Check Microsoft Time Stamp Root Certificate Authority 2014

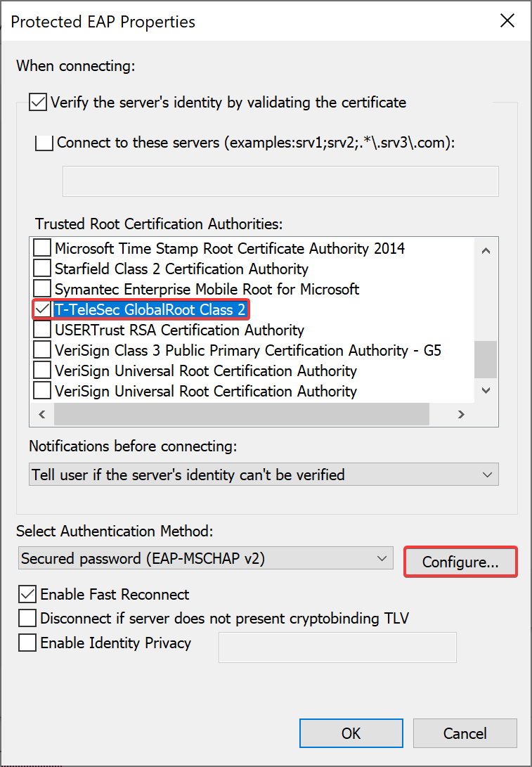pyautogui.click(x=42, y=248)
